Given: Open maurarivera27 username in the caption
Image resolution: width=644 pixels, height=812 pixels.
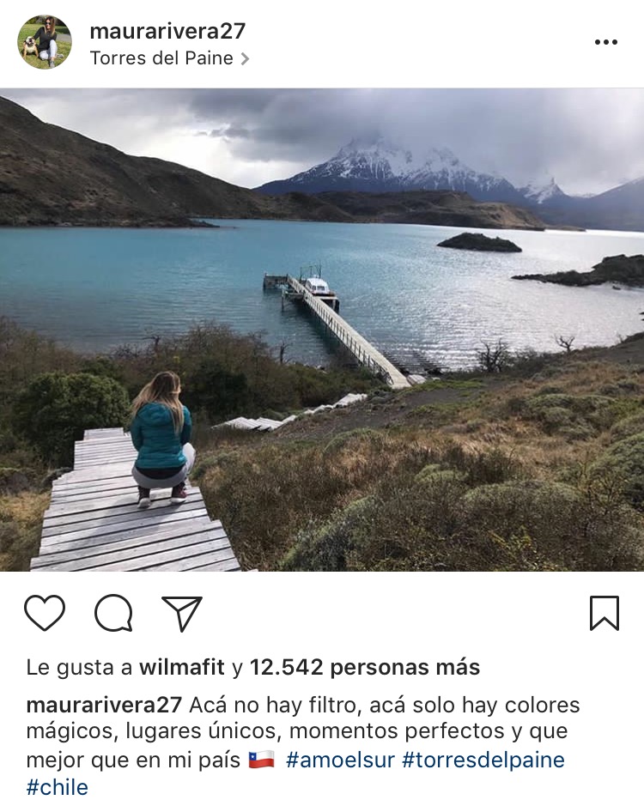Looking at the screenshot, I should pyautogui.click(x=104, y=705).
